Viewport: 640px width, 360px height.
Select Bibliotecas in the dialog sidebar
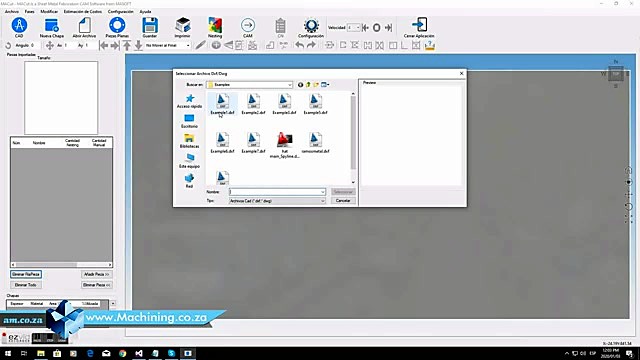(189, 141)
